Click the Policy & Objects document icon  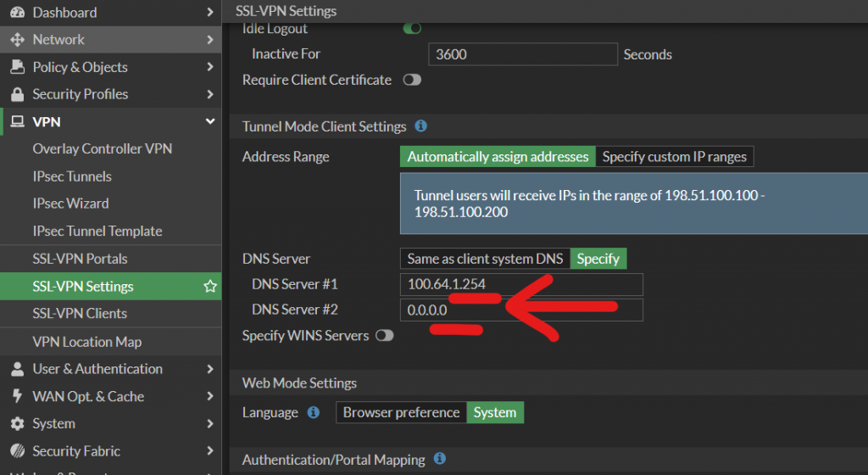pos(17,67)
